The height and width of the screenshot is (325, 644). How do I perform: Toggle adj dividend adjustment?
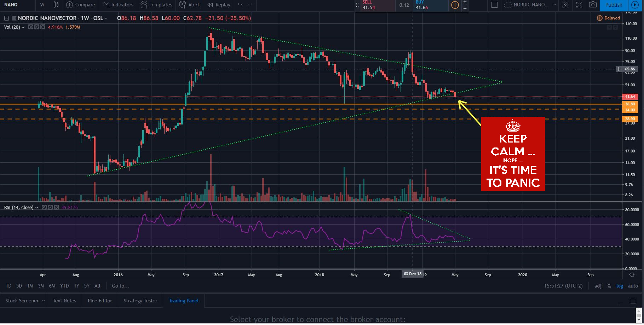[x=598, y=286]
